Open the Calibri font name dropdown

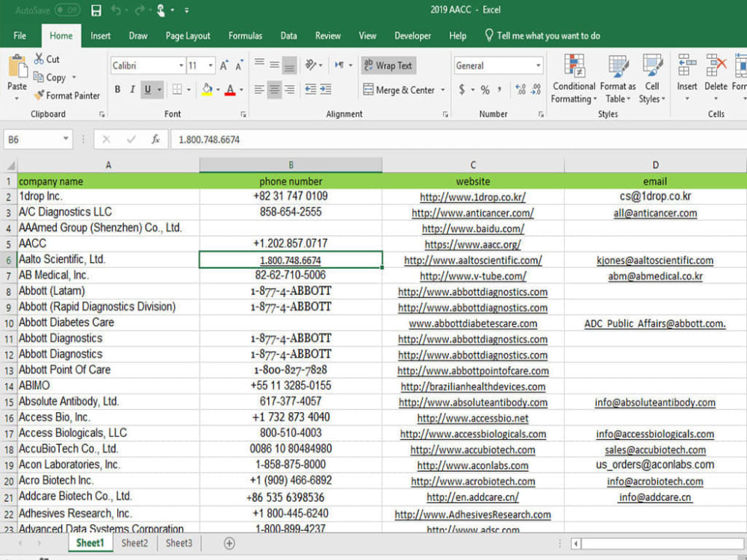(x=181, y=66)
